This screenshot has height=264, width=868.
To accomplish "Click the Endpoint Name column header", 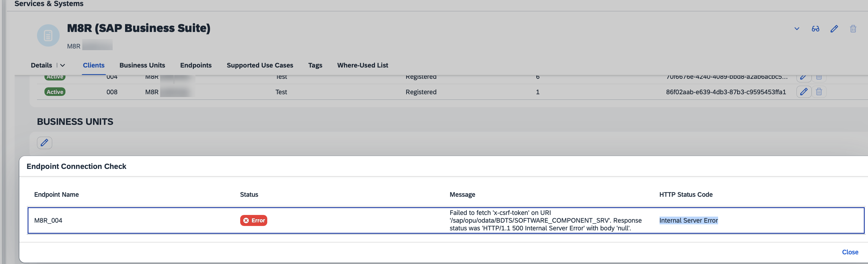I will 57,194.
